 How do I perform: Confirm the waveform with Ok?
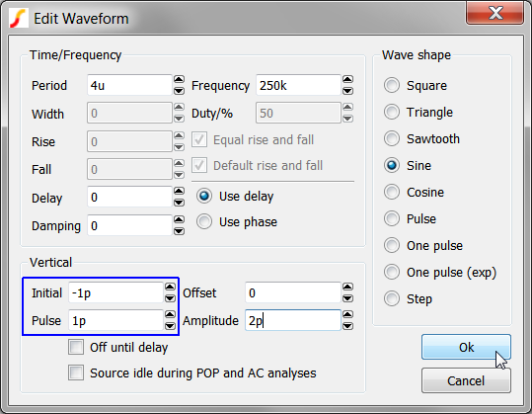point(466,347)
